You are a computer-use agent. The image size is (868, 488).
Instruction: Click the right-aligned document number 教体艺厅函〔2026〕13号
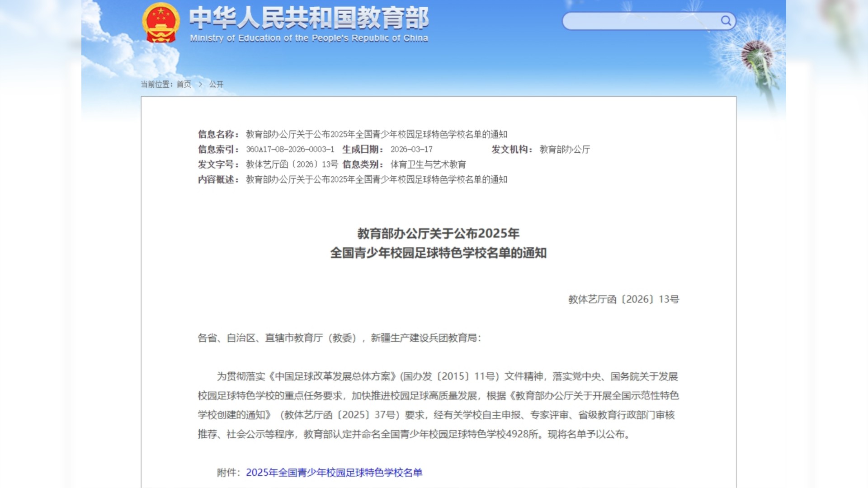623,300
